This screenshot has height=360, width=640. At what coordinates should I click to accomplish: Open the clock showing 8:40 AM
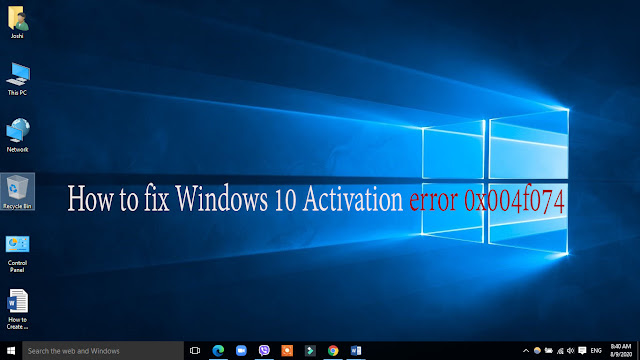click(x=620, y=351)
